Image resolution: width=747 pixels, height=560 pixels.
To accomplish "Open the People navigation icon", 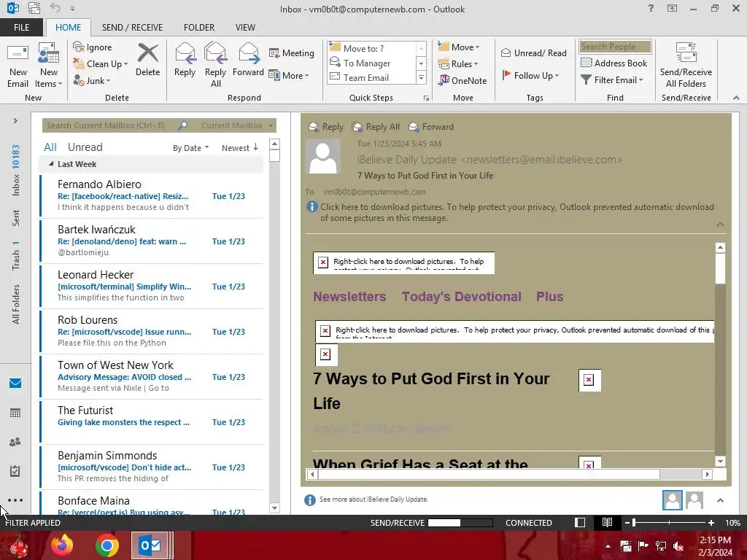I will click(15, 442).
